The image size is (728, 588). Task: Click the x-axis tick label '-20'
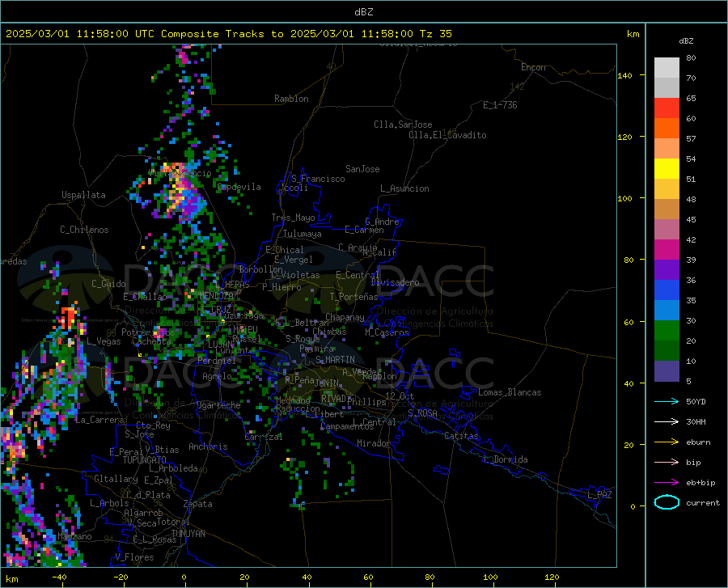(x=121, y=577)
